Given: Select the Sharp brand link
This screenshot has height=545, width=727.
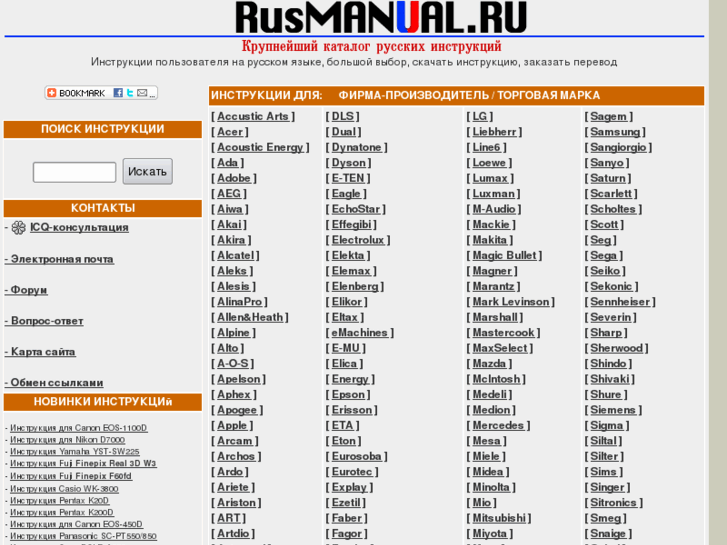Looking at the screenshot, I should (x=606, y=333).
